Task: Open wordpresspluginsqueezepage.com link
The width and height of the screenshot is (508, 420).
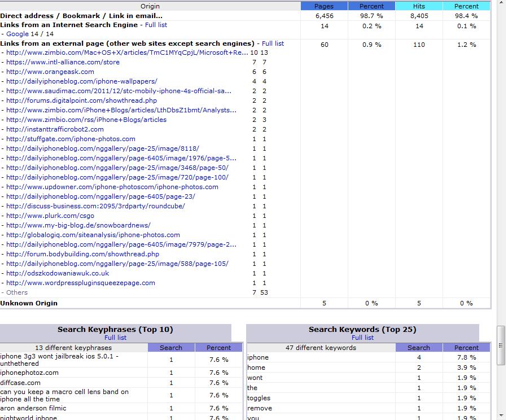Action: click(81, 283)
